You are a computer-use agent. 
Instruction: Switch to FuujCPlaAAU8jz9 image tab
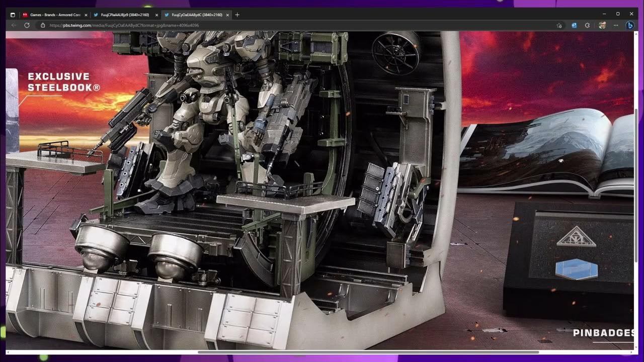coord(126,15)
